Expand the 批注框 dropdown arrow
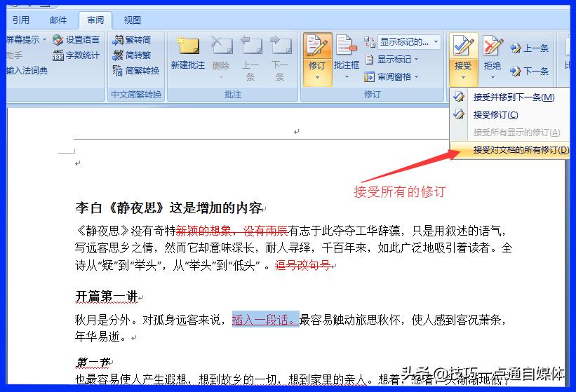576x392 pixels. coord(347,77)
